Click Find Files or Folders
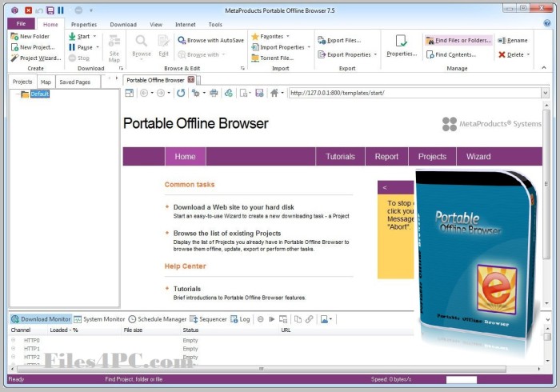Viewport: 560px width, 392px height. click(x=459, y=40)
